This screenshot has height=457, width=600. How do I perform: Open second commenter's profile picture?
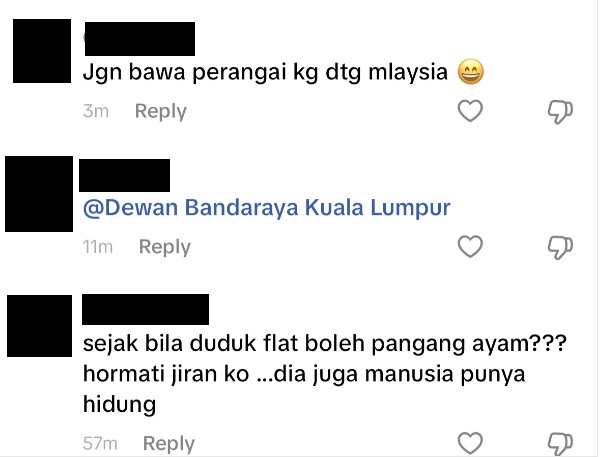point(39,194)
